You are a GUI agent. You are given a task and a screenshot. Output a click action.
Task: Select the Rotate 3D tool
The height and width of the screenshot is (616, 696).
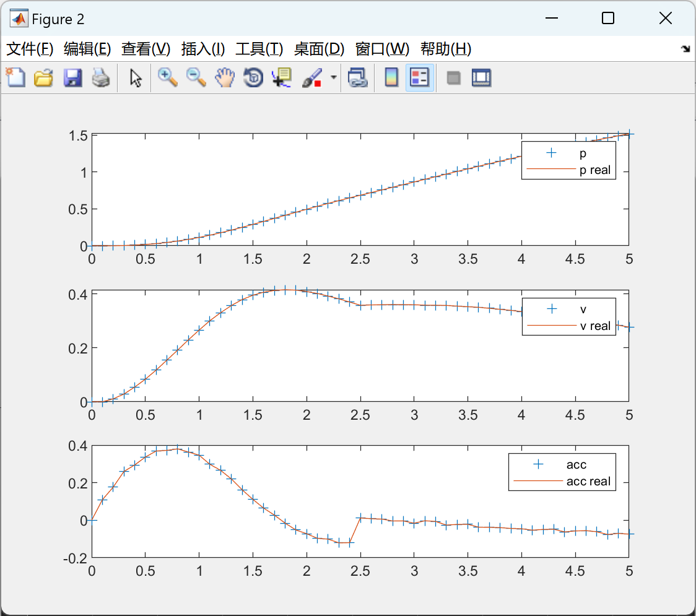[253, 77]
